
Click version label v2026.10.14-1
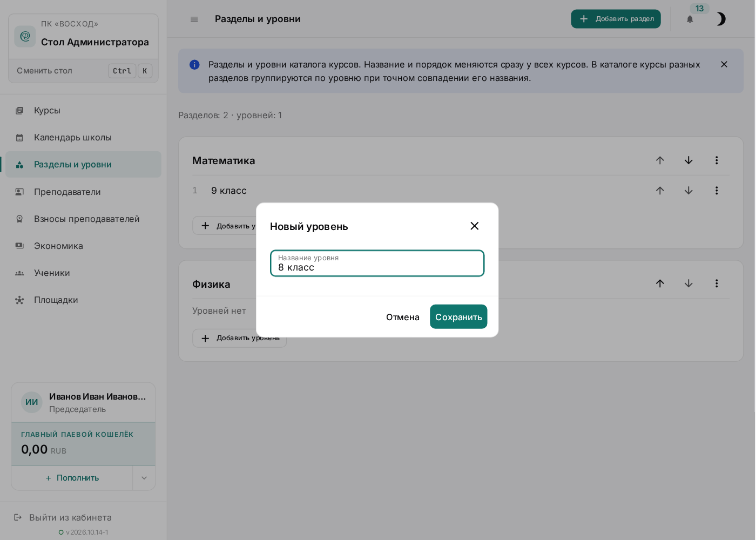[x=87, y=532]
